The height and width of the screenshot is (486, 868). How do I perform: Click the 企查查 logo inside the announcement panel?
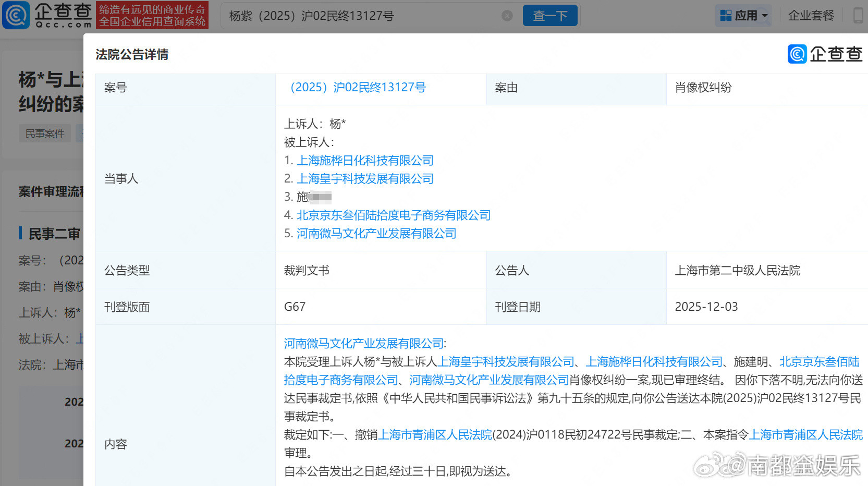click(x=825, y=54)
